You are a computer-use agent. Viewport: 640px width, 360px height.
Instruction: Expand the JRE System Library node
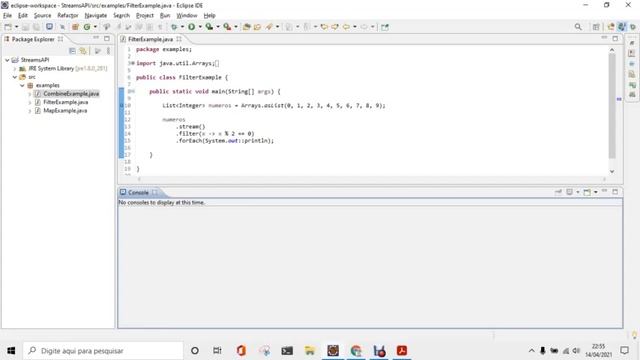(15, 69)
